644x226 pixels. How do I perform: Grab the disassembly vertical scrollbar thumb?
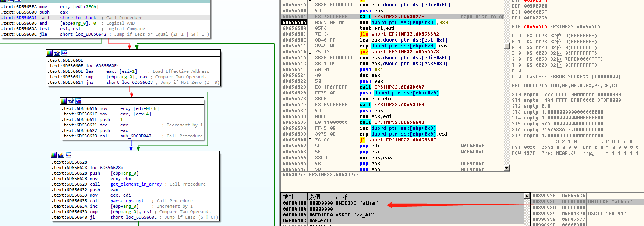tap(507, 46)
